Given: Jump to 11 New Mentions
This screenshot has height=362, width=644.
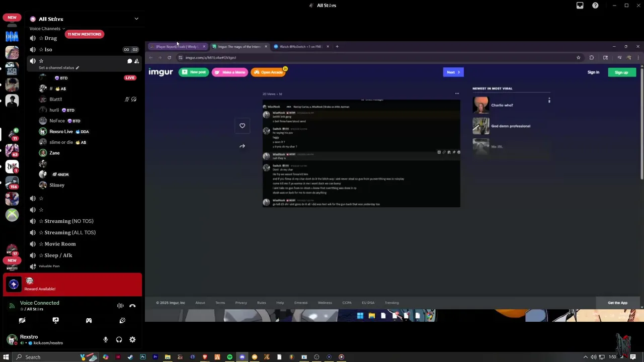Looking at the screenshot, I should pos(85,34).
